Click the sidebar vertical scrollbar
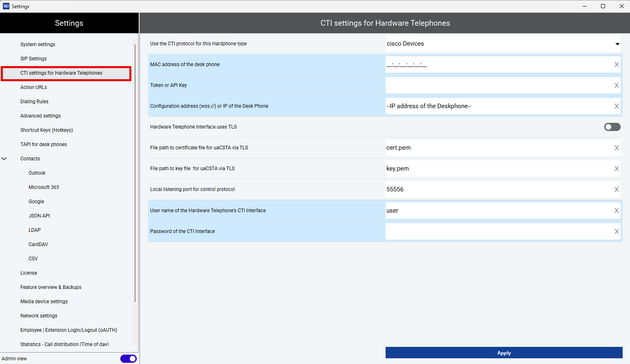 pyautogui.click(x=135, y=171)
